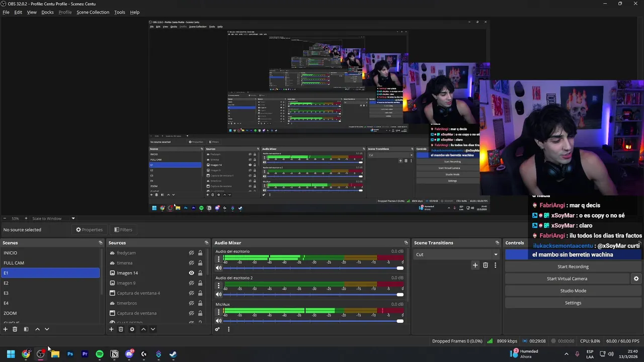Pop out the Scenes dock icon
This screenshot has width=644, height=362.
pyautogui.click(x=100, y=243)
